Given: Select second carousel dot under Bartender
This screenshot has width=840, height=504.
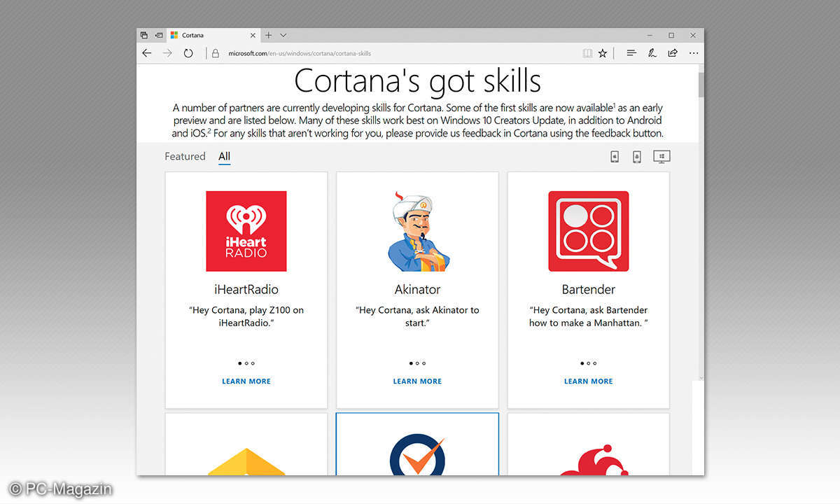Looking at the screenshot, I should click(x=589, y=363).
